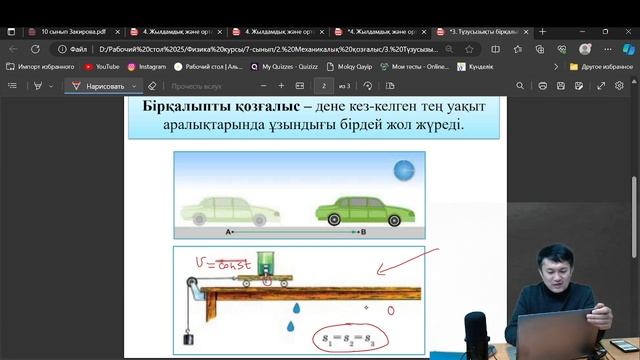This screenshot has width=640, height=360.
Task: Open Settings and more ellipsis menu
Action: tap(608, 49)
